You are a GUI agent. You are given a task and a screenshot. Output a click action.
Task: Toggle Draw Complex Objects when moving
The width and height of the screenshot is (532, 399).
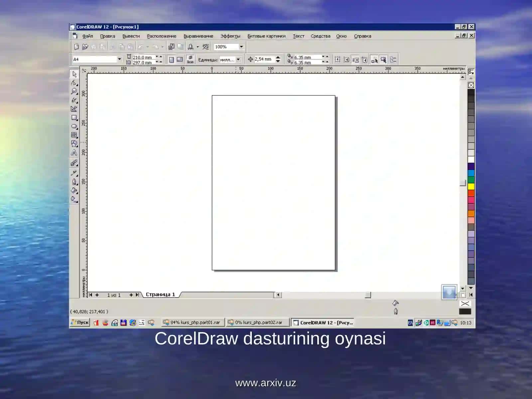(x=374, y=60)
